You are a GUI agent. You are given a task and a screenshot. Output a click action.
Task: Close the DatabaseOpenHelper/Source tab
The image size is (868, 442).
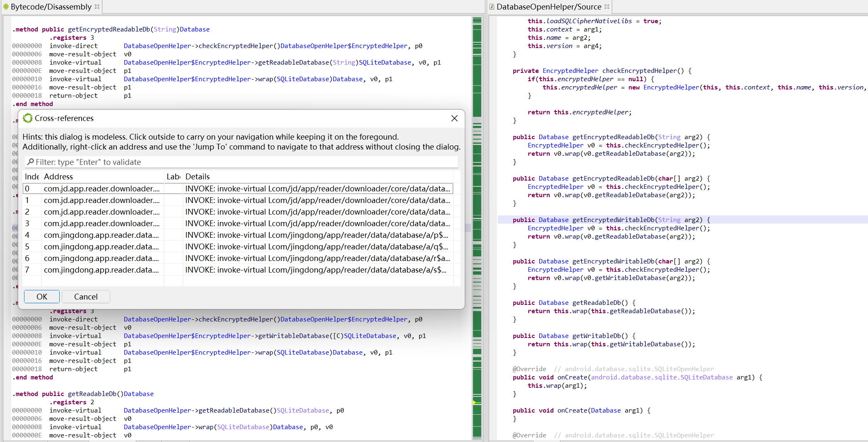(x=607, y=7)
